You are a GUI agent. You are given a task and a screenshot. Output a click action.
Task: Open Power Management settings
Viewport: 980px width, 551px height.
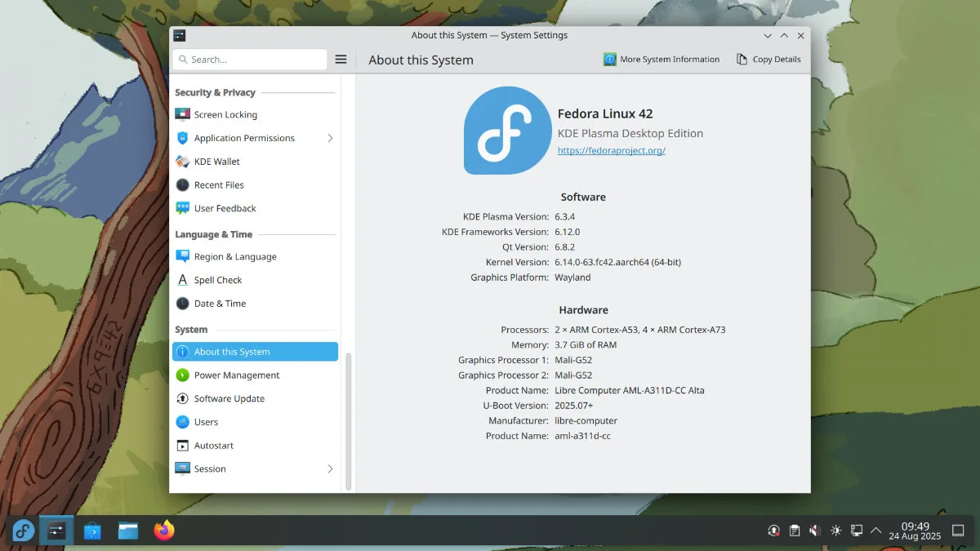(237, 375)
